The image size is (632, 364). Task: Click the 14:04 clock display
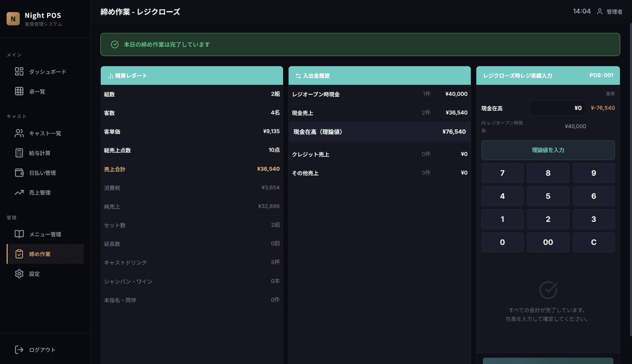click(x=582, y=11)
